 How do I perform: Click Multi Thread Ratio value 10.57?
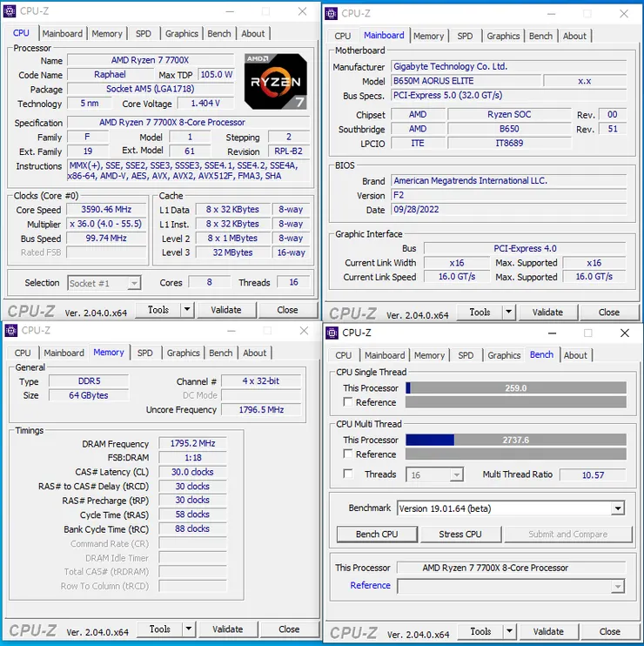point(593,475)
